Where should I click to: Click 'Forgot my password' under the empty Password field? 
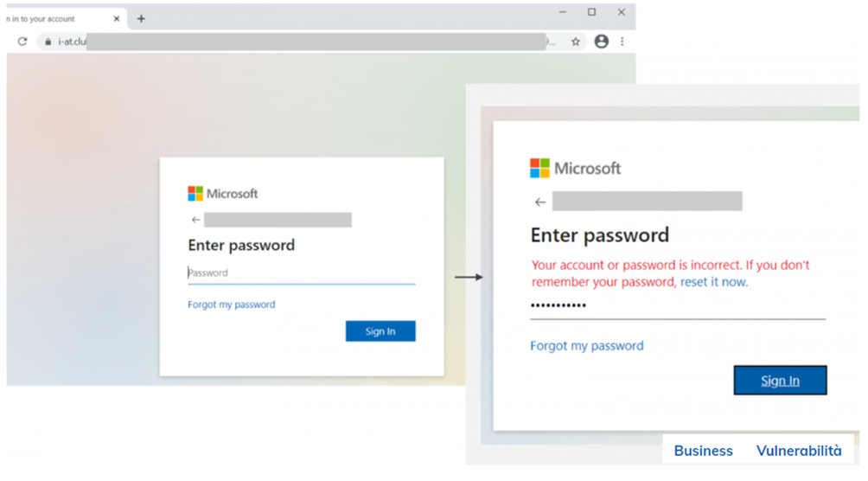pos(232,305)
